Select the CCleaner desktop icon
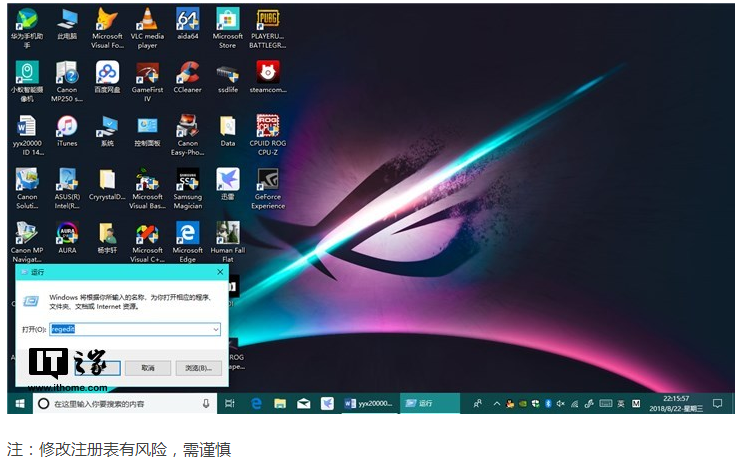The width and height of the screenshot is (741, 471). pyautogui.click(x=188, y=77)
